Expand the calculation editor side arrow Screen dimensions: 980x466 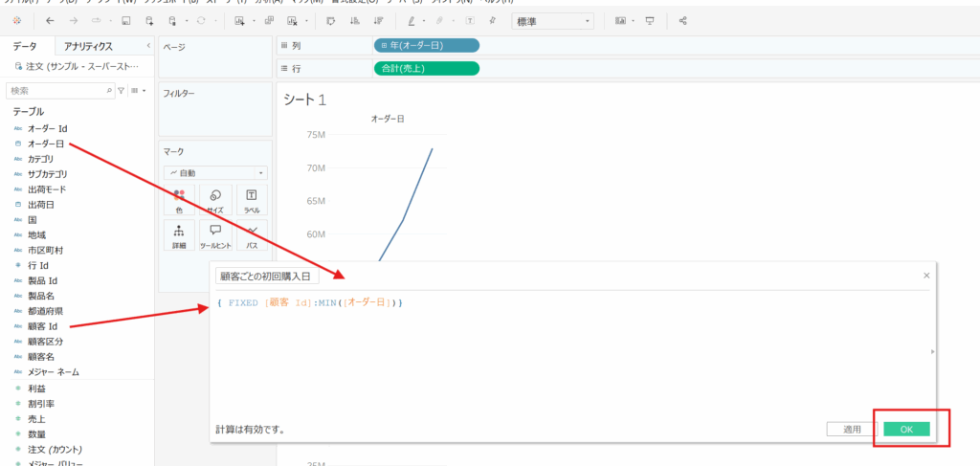[x=932, y=352]
